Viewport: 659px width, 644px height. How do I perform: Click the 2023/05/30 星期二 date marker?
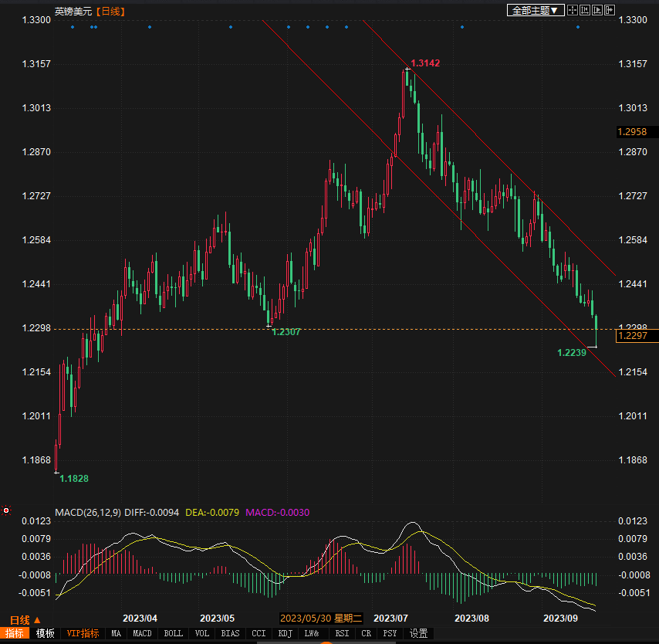pyautogui.click(x=321, y=619)
